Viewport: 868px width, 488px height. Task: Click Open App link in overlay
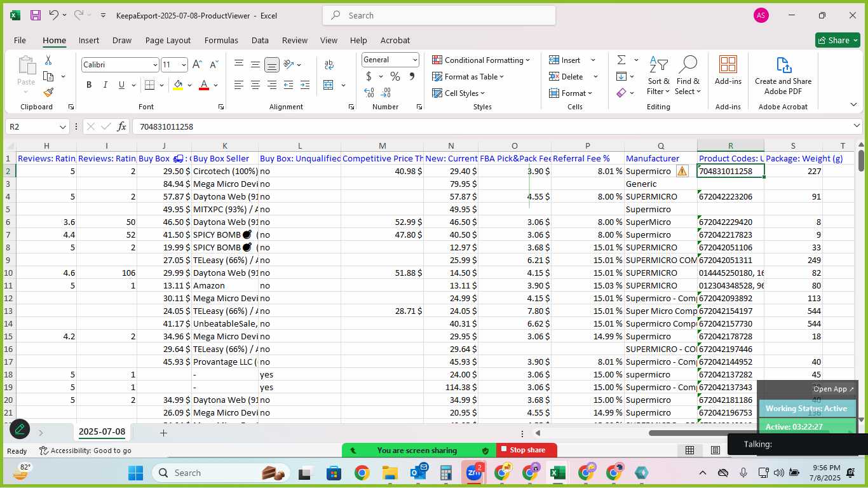click(x=834, y=389)
